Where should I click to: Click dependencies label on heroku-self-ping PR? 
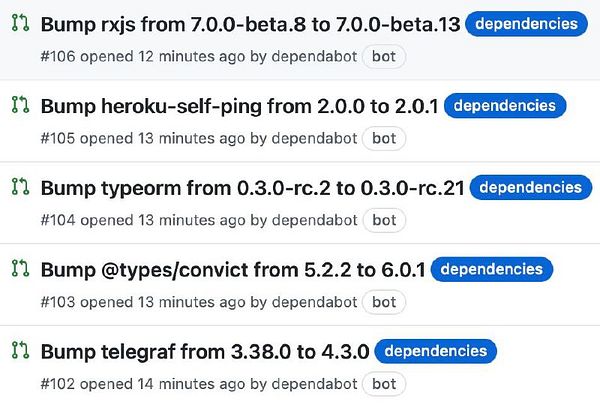click(x=505, y=105)
